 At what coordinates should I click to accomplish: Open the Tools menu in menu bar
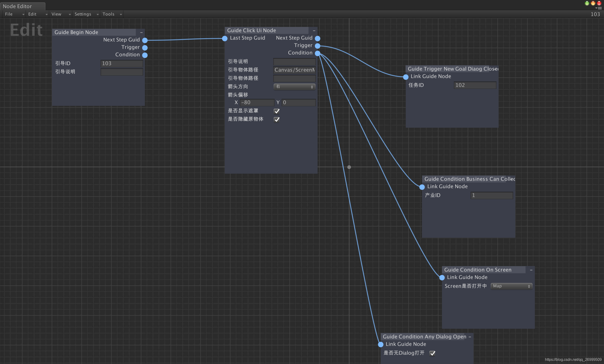tap(109, 14)
